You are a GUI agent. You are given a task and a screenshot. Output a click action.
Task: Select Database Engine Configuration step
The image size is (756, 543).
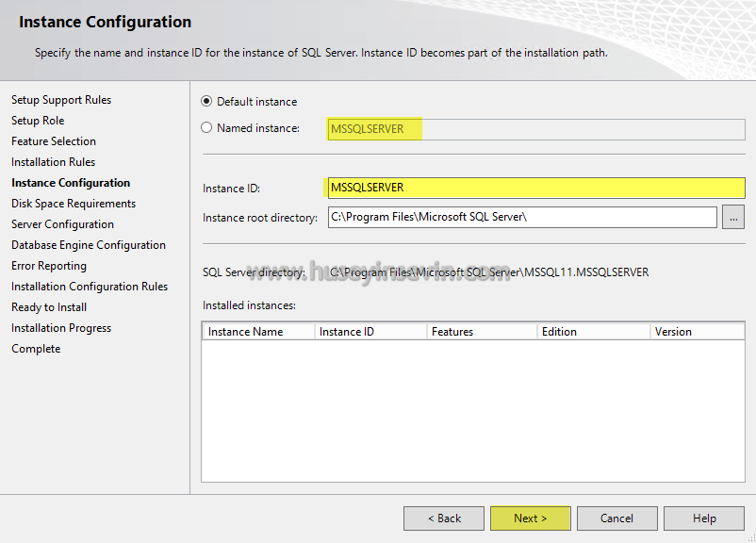click(x=89, y=245)
